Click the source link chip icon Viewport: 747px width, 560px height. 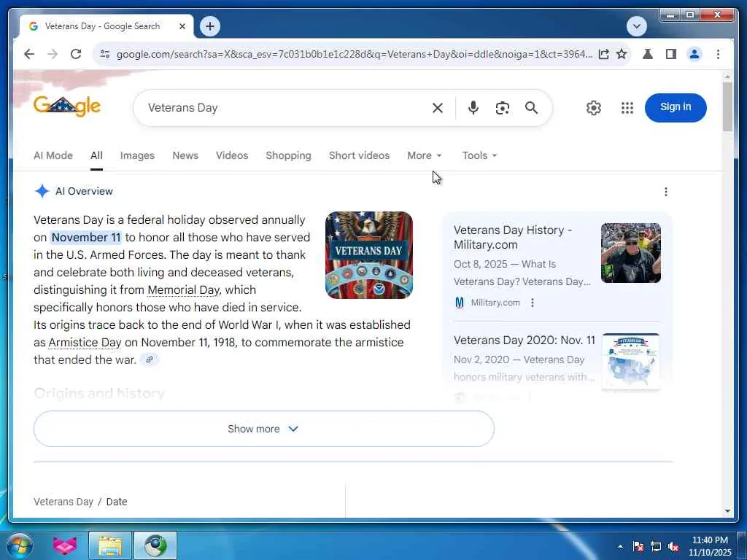(x=149, y=359)
